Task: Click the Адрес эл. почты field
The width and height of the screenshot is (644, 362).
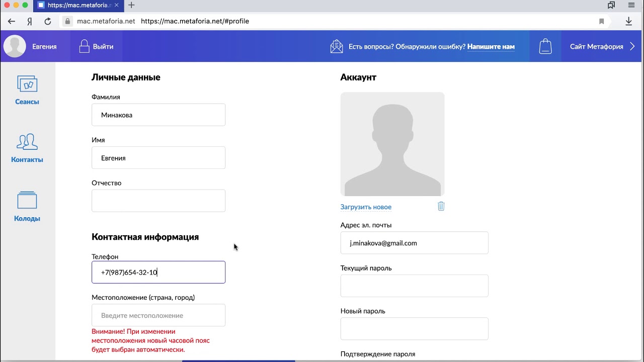Action: (x=415, y=243)
